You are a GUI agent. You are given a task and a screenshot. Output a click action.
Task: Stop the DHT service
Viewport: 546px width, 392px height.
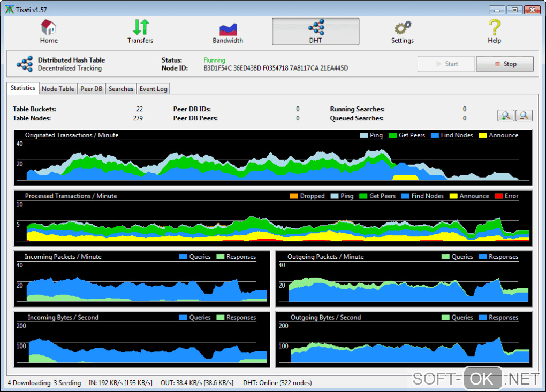(505, 64)
